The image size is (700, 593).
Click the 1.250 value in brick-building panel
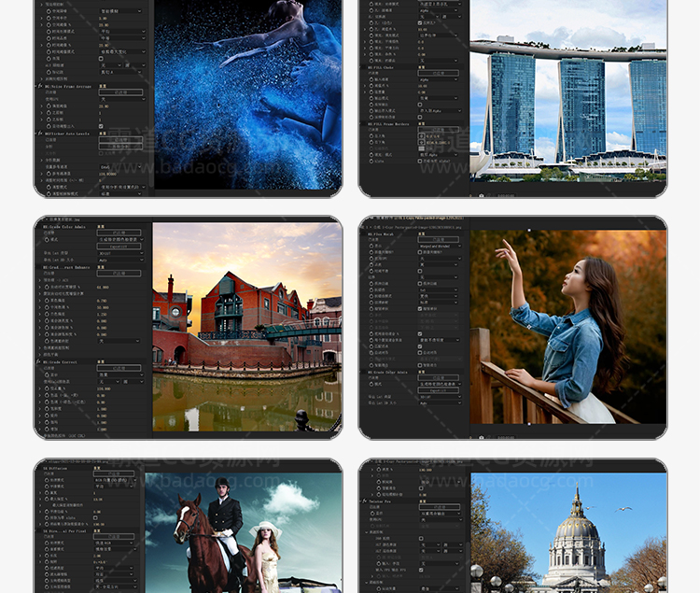pos(102,314)
